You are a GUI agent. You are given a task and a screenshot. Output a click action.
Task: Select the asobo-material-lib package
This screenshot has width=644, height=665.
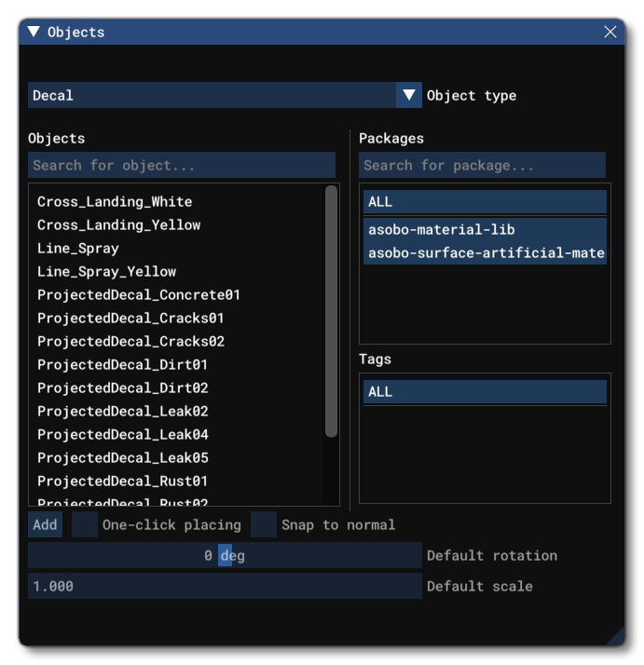pyautogui.click(x=442, y=229)
